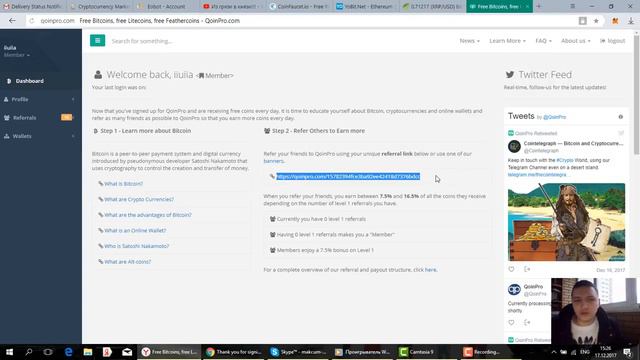This screenshot has width=640, height=360.
Task: Click the page vertical scrollbar
Action: coord(636,95)
